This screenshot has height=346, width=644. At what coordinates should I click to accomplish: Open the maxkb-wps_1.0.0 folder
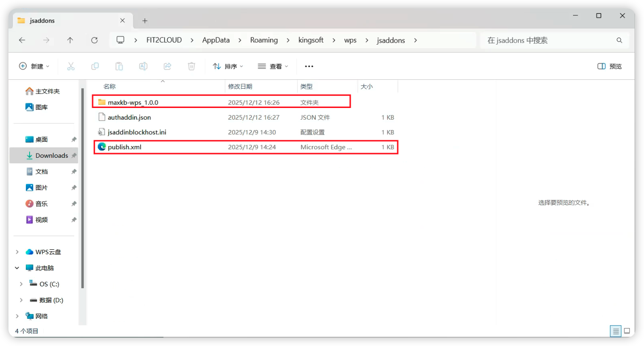(x=133, y=102)
